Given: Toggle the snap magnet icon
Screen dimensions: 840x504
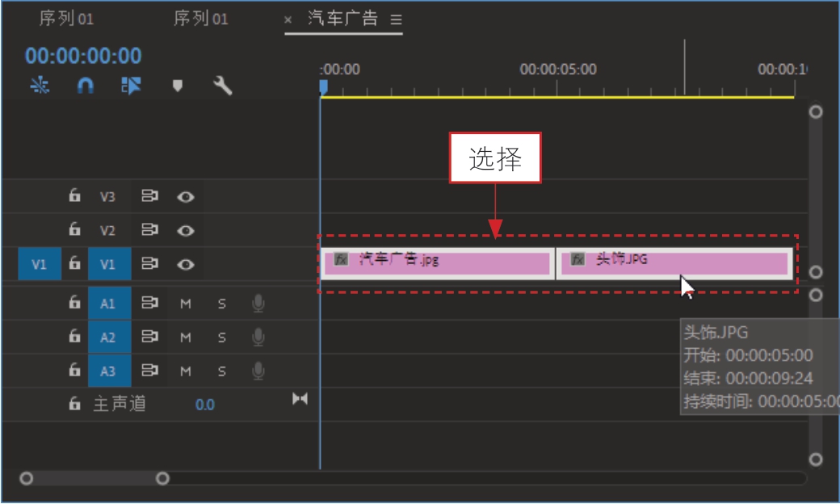Looking at the screenshot, I should tap(85, 85).
